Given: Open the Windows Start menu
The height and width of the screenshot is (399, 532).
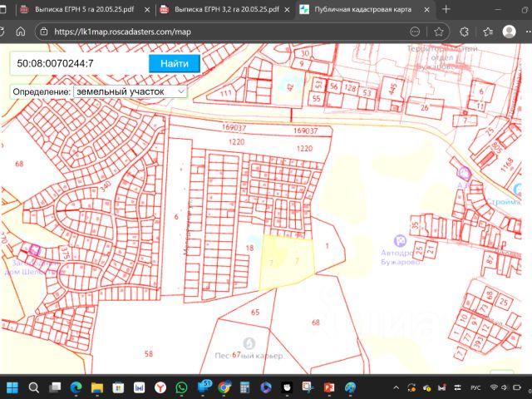Looking at the screenshot, I should tap(12, 387).
